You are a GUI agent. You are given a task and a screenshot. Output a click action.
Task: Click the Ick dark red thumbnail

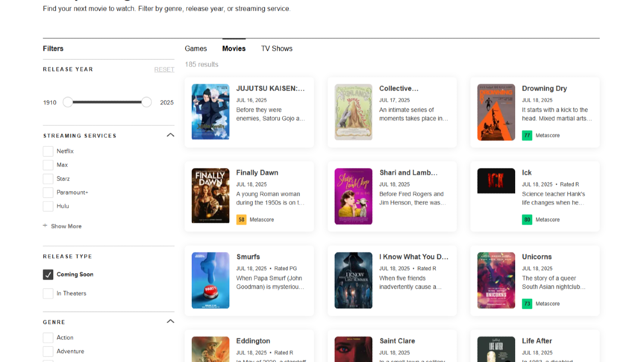(496, 180)
